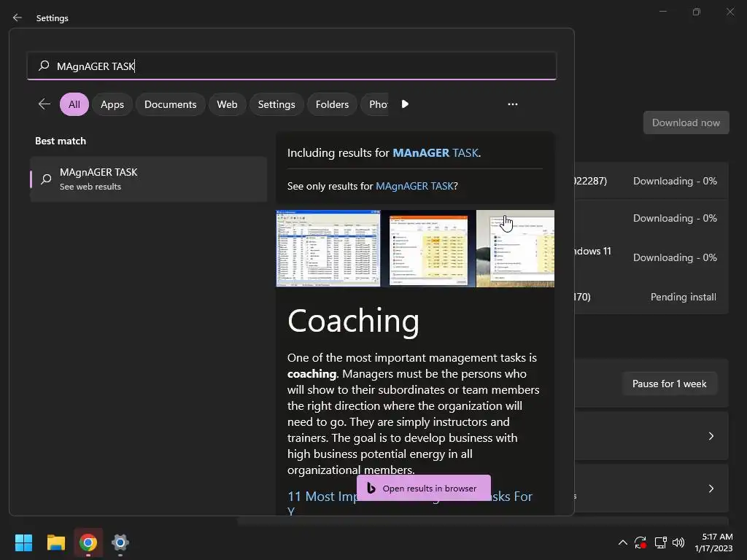Open the middle orange task manager thumbnail

click(428, 249)
